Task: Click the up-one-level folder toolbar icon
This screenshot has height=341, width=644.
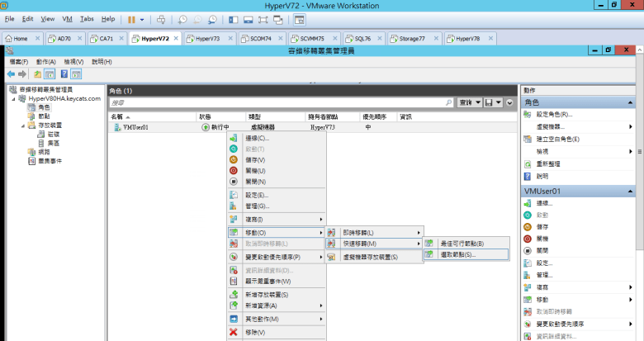Action: pos(37,74)
